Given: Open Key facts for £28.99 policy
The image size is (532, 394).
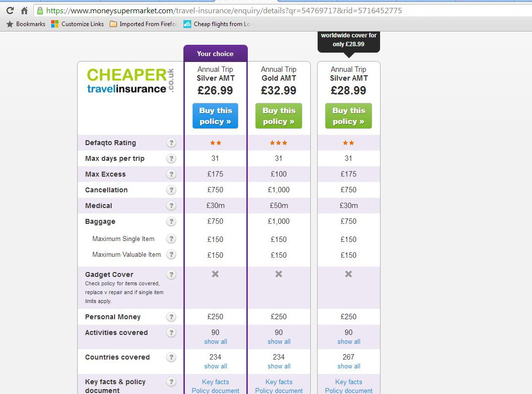Looking at the screenshot, I should tap(349, 382).
